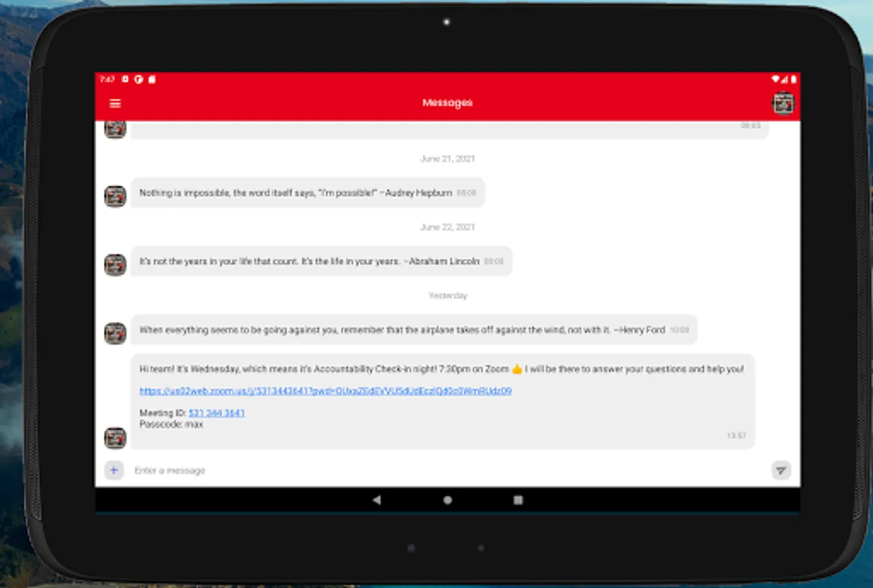Image resolution: width=873 pixels, height=588 pixels.
Task: Tap avatar beside topmost partial message
Action: pos(115,129)
